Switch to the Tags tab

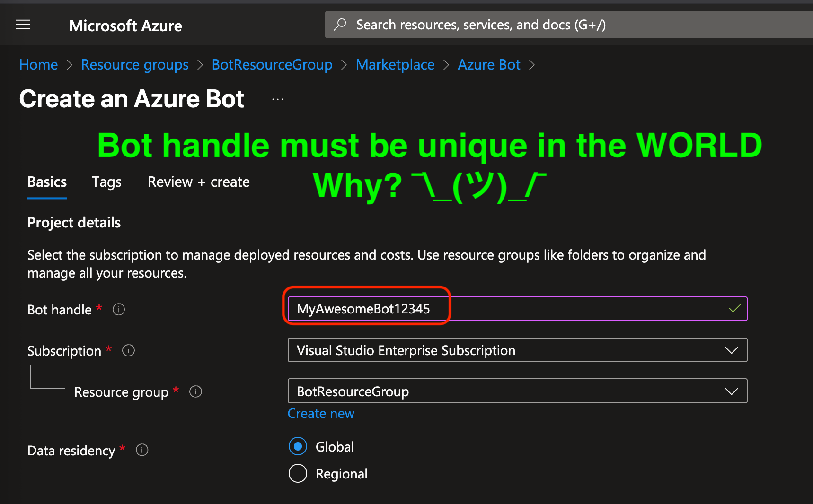106,182
